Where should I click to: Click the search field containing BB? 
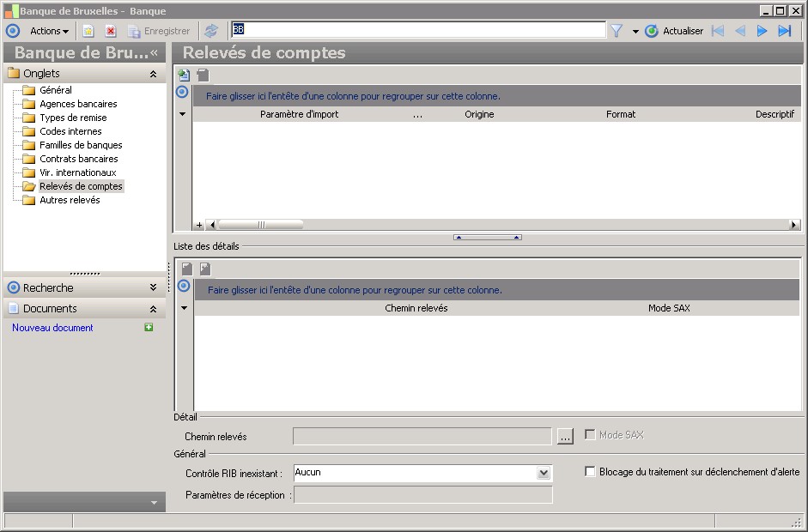point(418,30)
